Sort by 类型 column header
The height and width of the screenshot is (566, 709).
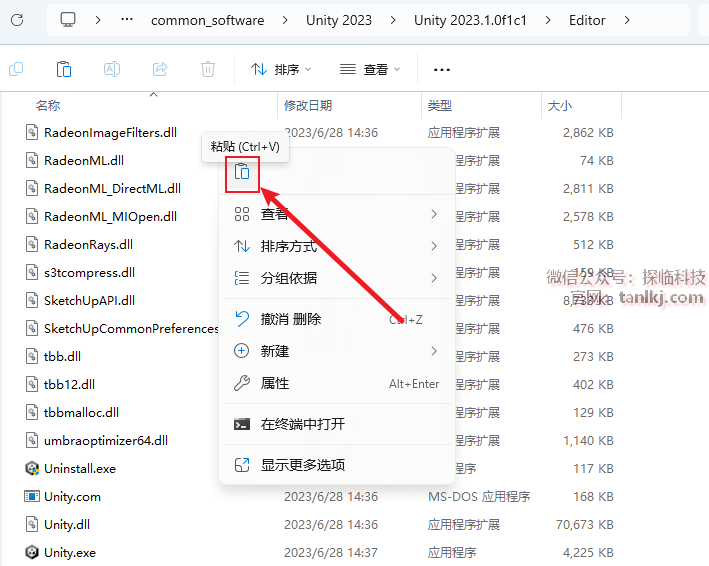440,106
